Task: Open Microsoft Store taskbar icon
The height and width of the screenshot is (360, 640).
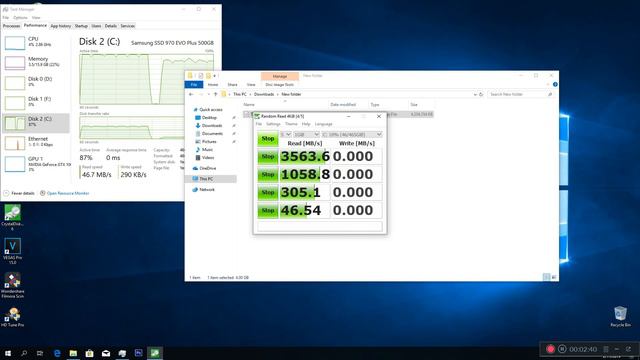Action: pyautogui.click(x=89, y=353)
